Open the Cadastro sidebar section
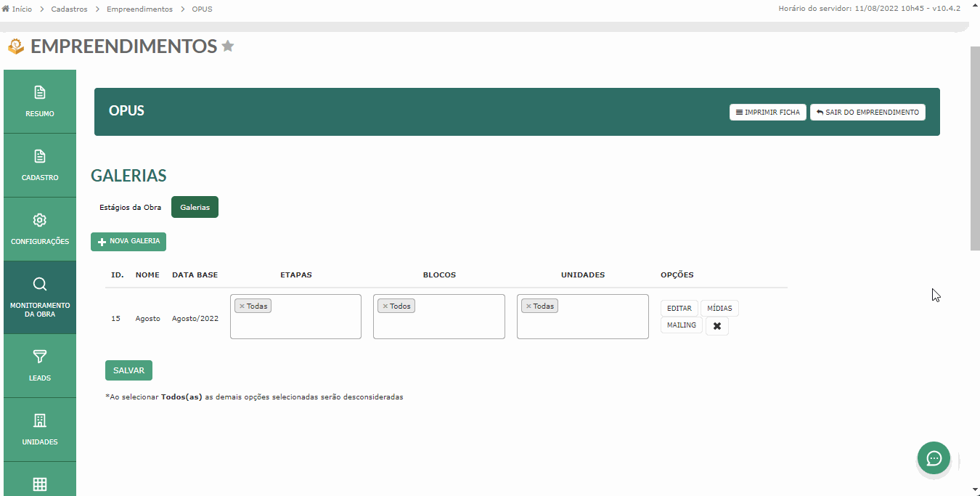980x496 pixels. pyautogui.click(x=40, y=166)
